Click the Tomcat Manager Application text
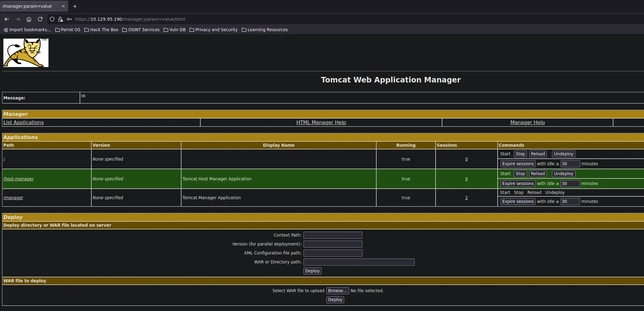Image resolution: width=644 pixels, height=311 pixels. click(211, 198)
